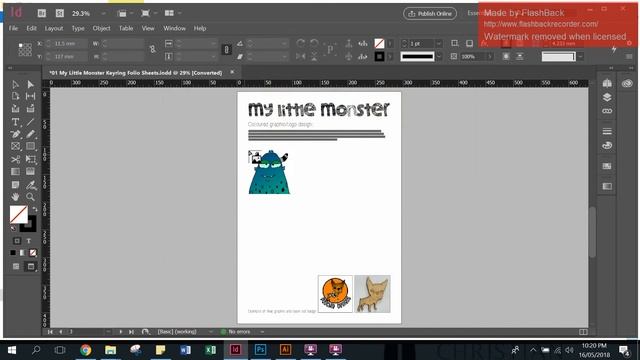This screenshot has width=640, height=360.
Task: Rotate 90 degrees clockwise icon
Action: [300, 43]
